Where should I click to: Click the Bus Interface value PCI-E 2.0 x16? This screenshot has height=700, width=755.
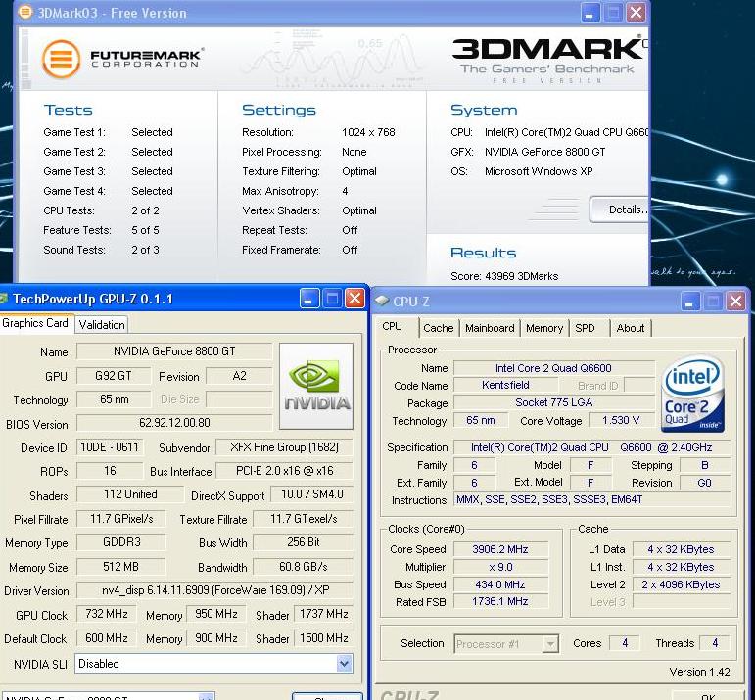point(285,471)
